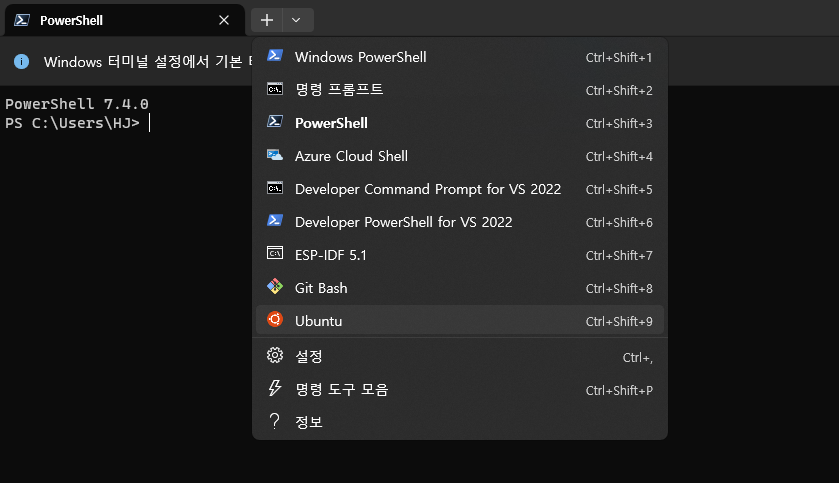The width and height of the screenshot is (839, 483).
Task: Click the settings gear icon
Action: click(275, 355)
